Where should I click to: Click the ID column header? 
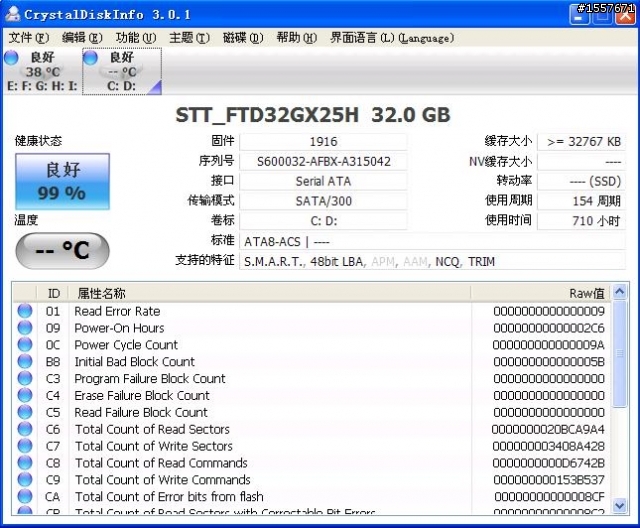(x=53, y=293)
